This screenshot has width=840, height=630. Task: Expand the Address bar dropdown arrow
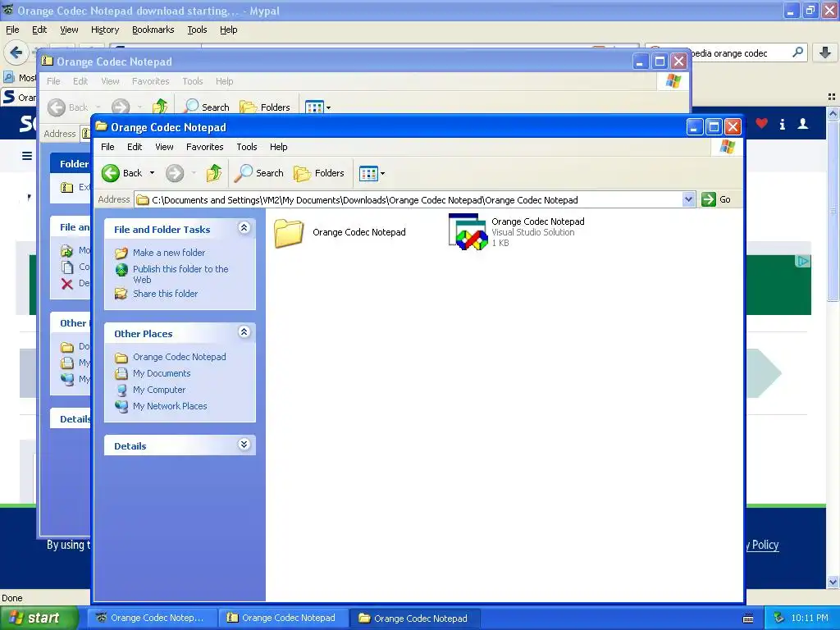(688, 200)
